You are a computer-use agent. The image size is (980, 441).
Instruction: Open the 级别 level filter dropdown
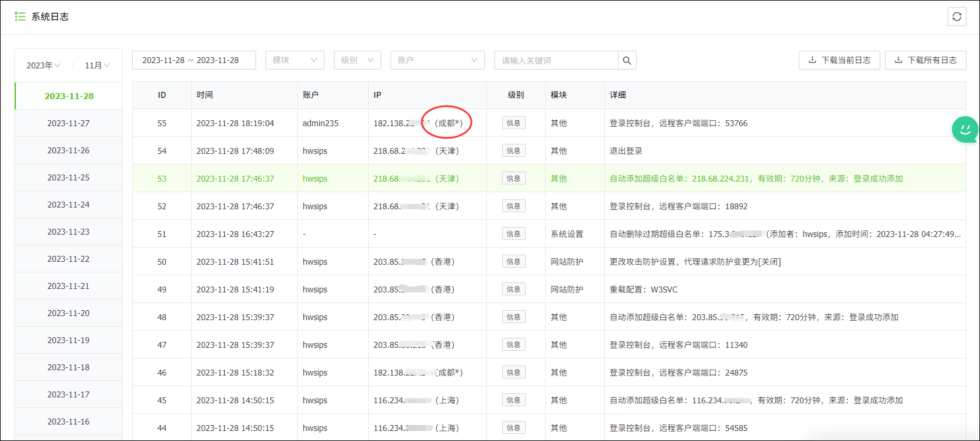357,60
